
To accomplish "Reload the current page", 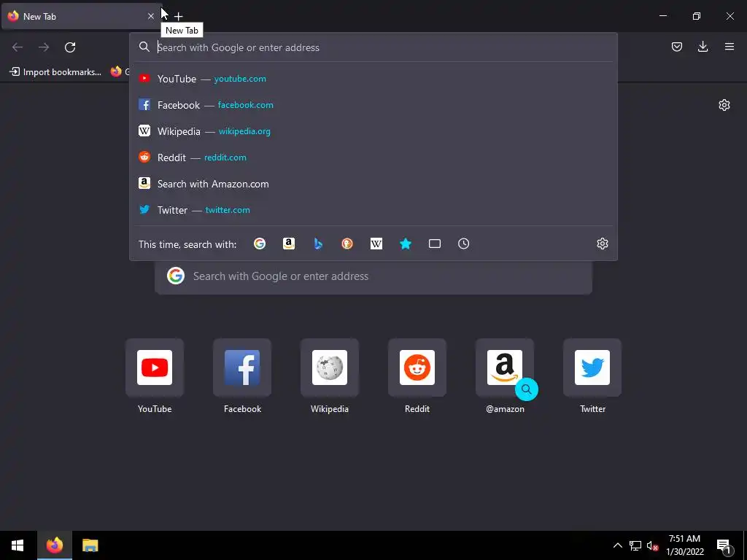I will tap(70, 47).
